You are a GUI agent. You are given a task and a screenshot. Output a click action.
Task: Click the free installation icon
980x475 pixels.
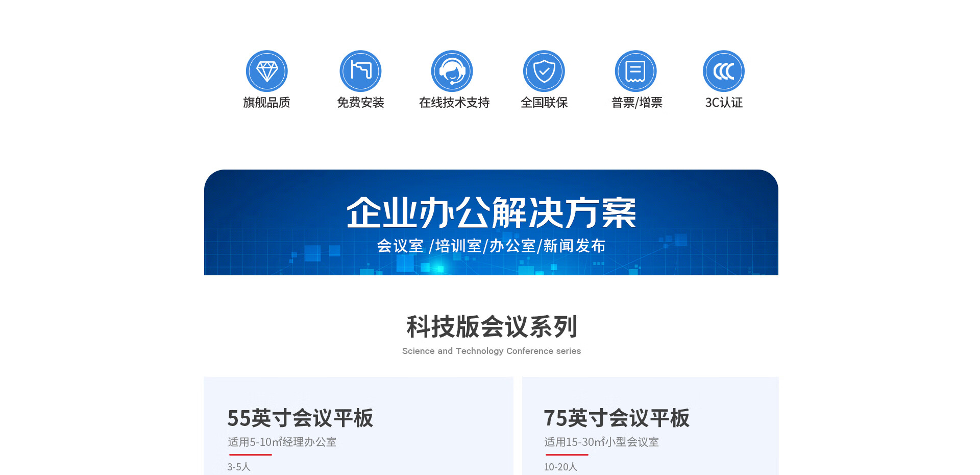coord(360,71)
